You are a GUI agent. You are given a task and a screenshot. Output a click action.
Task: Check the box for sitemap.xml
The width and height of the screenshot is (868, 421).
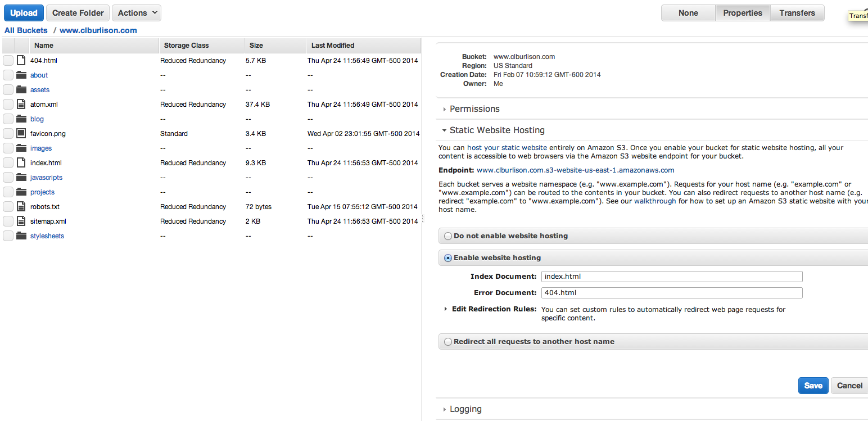[8, 221]
